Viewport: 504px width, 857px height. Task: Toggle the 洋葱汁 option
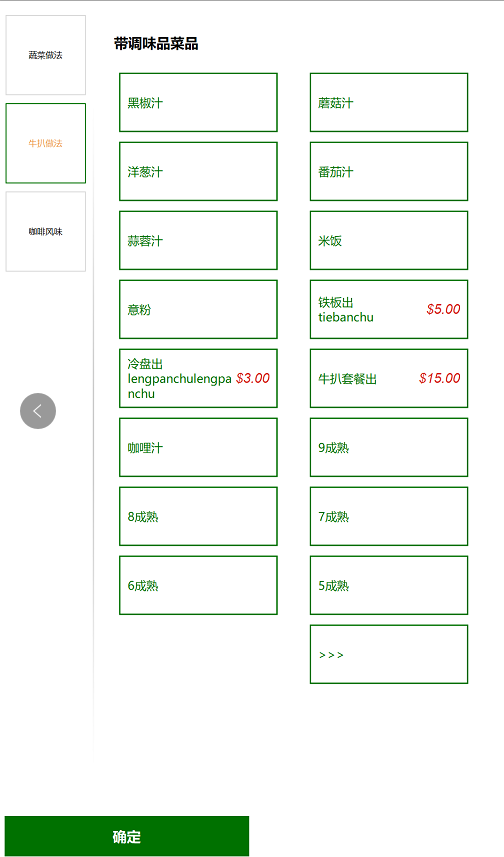(198, 171)
